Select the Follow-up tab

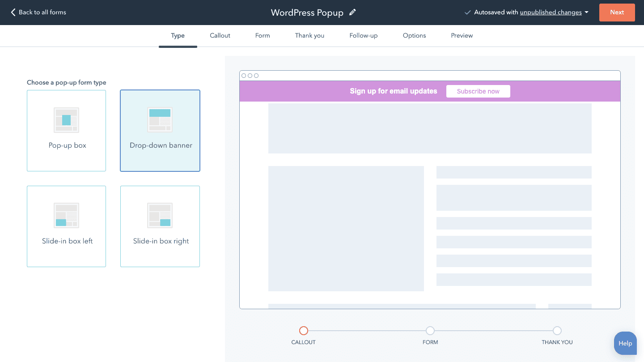tap(364, 36)
